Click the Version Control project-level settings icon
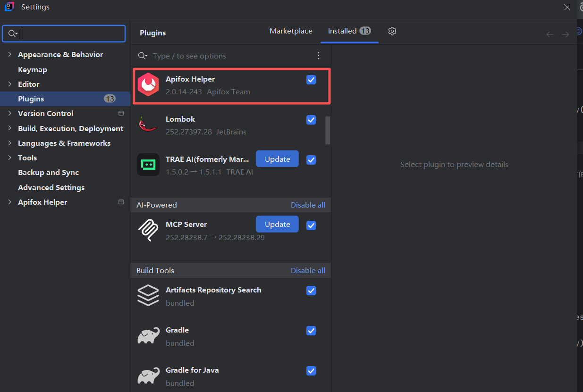The image size is (583, 392). coord(121,113)
